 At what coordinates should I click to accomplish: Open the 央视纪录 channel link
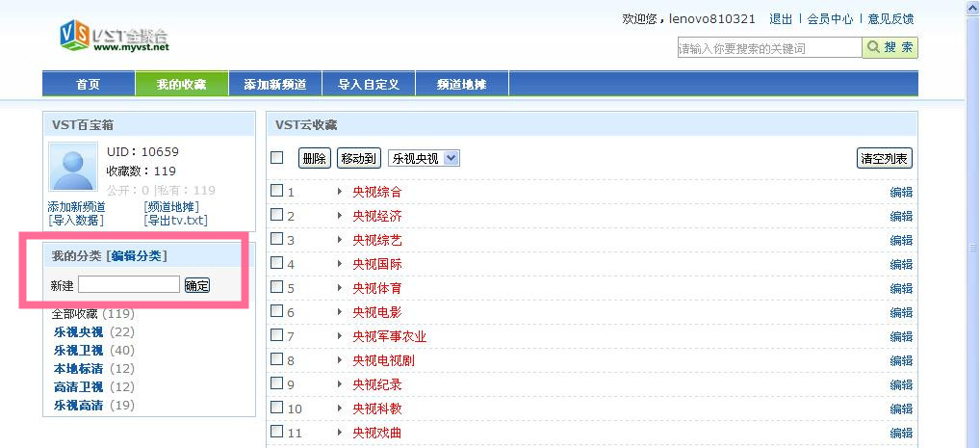(x=376, y=384)
